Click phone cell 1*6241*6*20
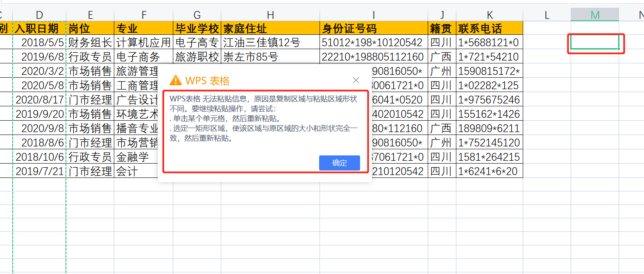The image size is (644, 274). click(x=490, y=171)
